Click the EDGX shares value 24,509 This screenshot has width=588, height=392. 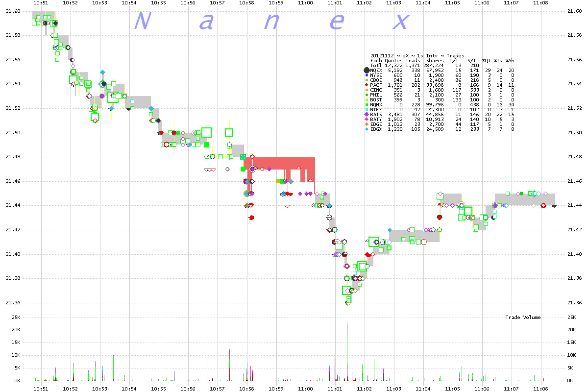(x=435, y=129)
